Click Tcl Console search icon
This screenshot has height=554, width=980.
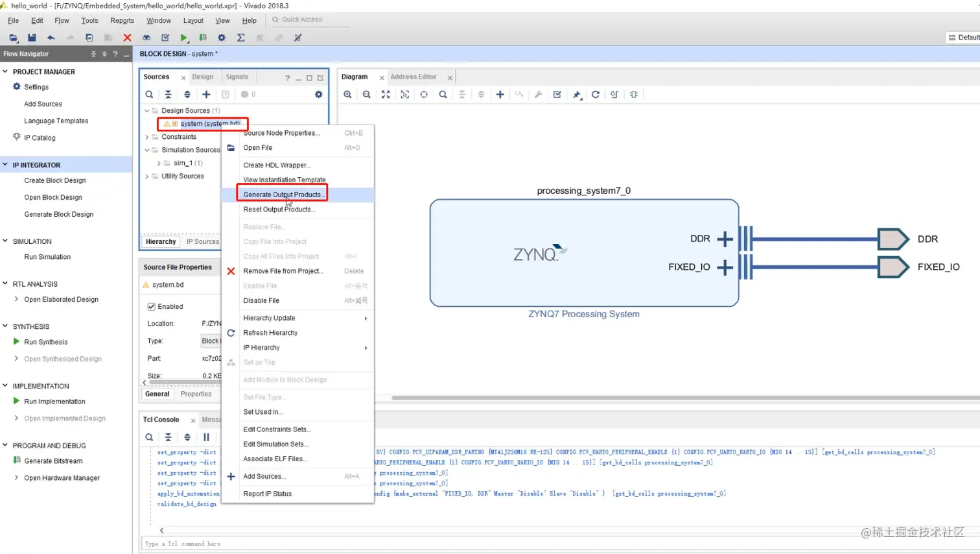point(149,437)
